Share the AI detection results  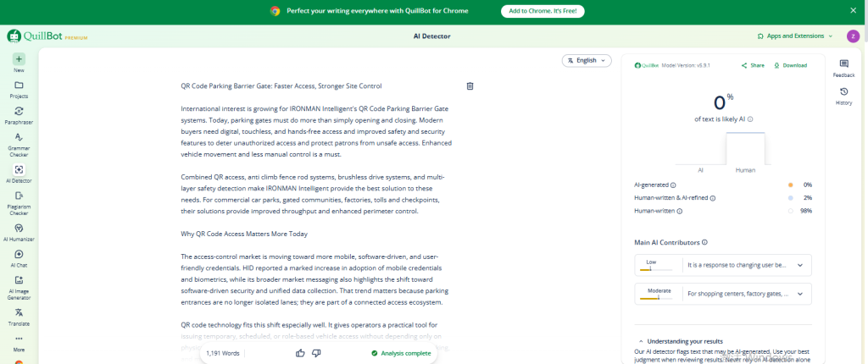pyautogui.click(x=753, y=65)
